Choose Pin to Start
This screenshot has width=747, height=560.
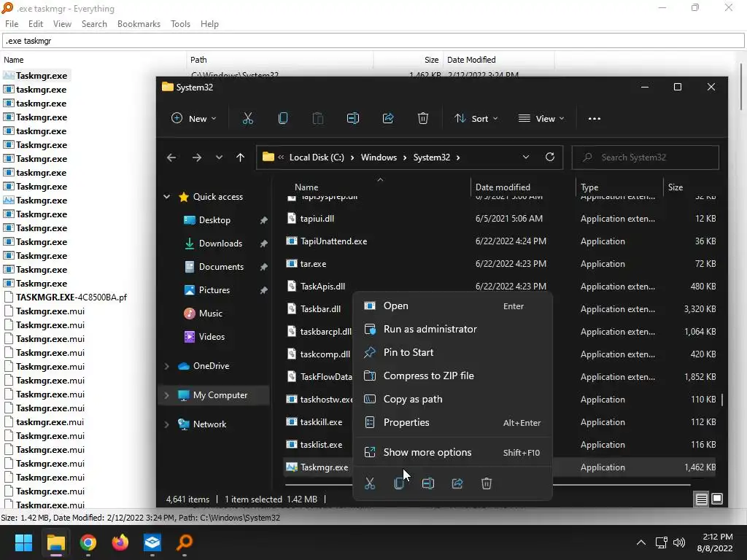coord(452,353)
